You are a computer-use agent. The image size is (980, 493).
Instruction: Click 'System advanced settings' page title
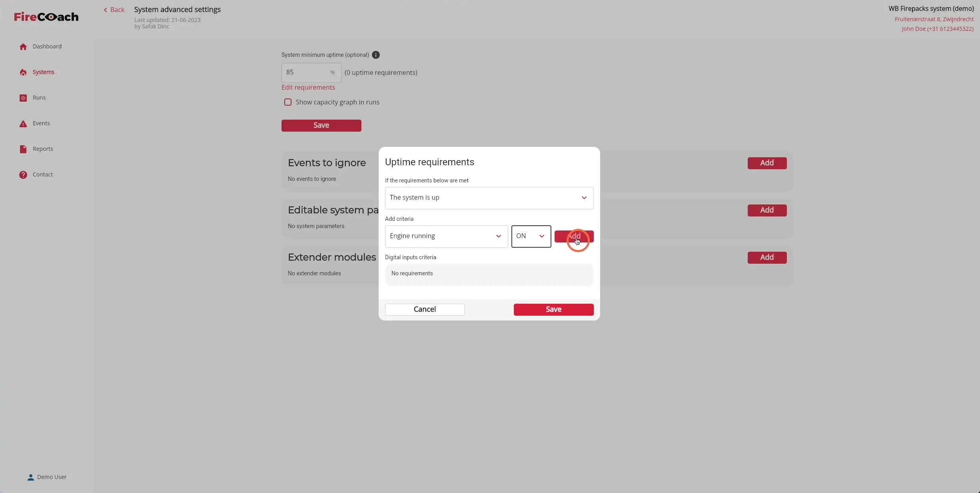pos(177,9)
